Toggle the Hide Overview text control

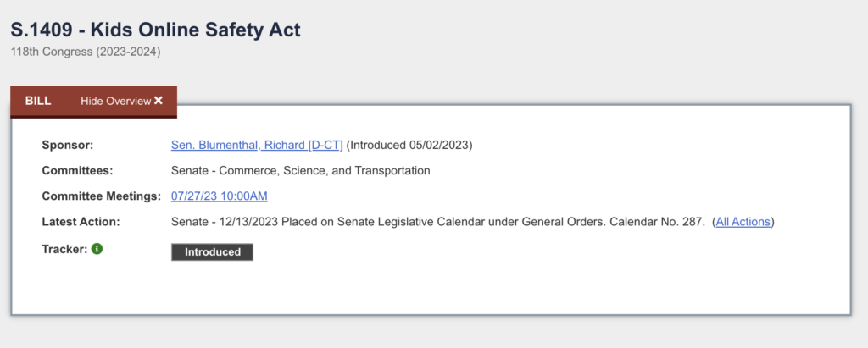(115, 102)
